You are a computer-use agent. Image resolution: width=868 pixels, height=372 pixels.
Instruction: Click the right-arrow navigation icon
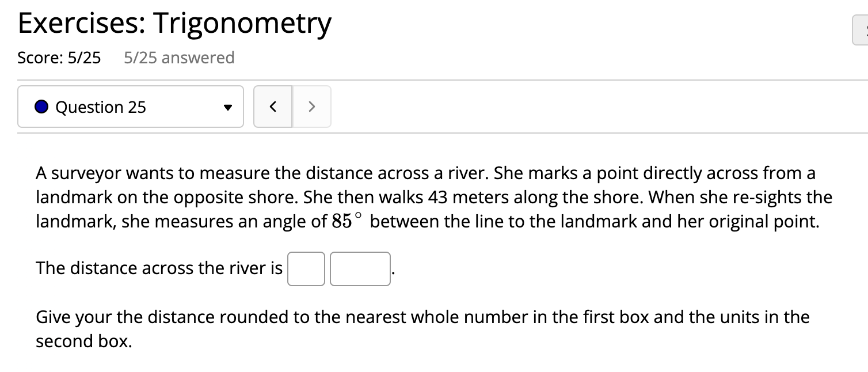[x=311, y=107]
